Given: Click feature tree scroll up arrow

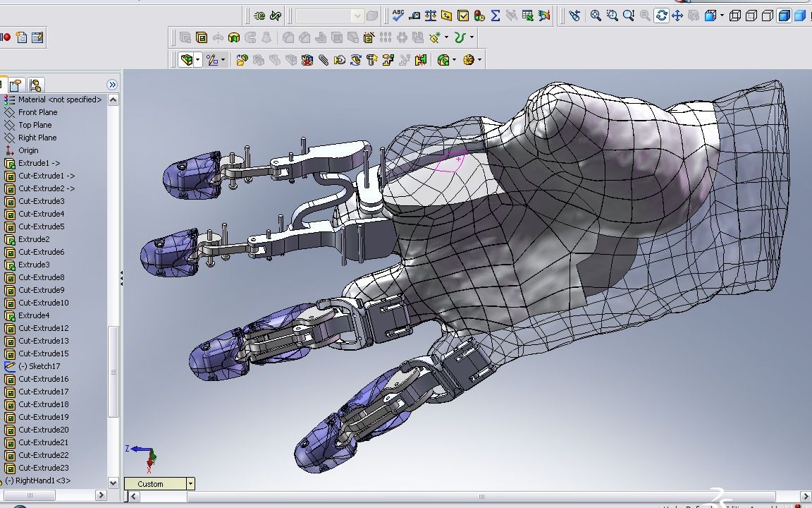Looking at the screenshot, I should [113, 100].
